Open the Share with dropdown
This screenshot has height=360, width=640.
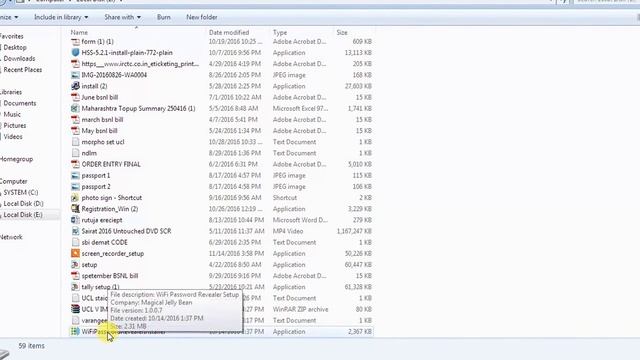(122, 17)
